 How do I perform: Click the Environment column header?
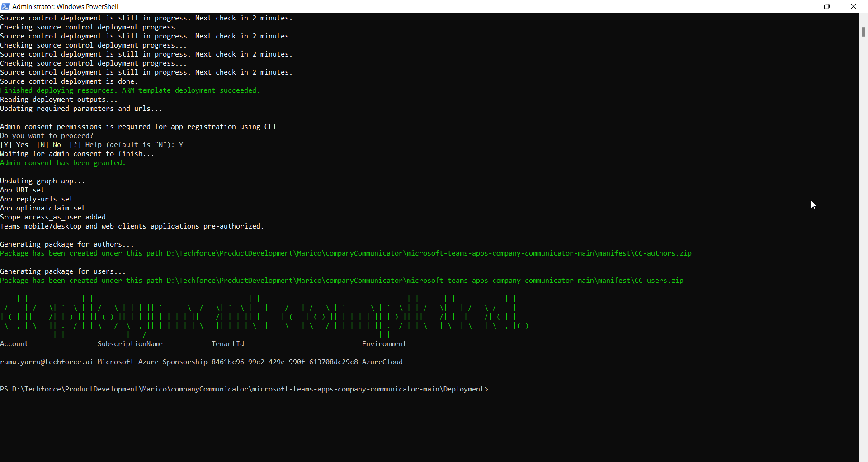pyautogui.click(x=384, y=344)
